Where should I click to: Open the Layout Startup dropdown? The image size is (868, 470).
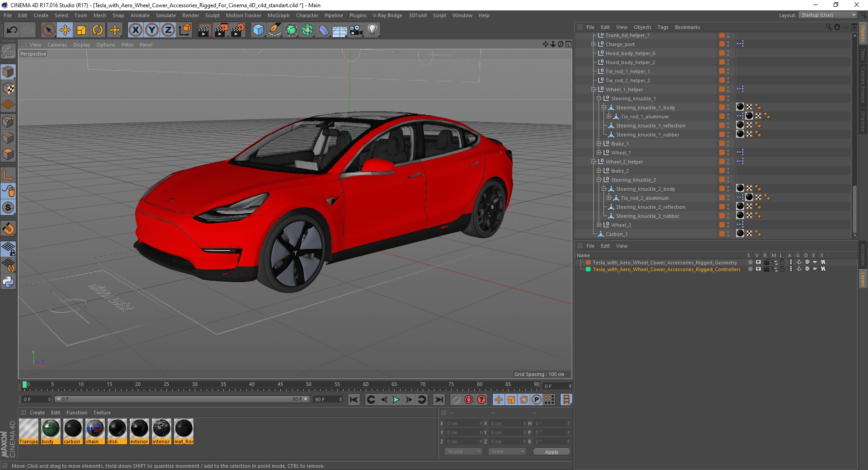click(828, 15)
